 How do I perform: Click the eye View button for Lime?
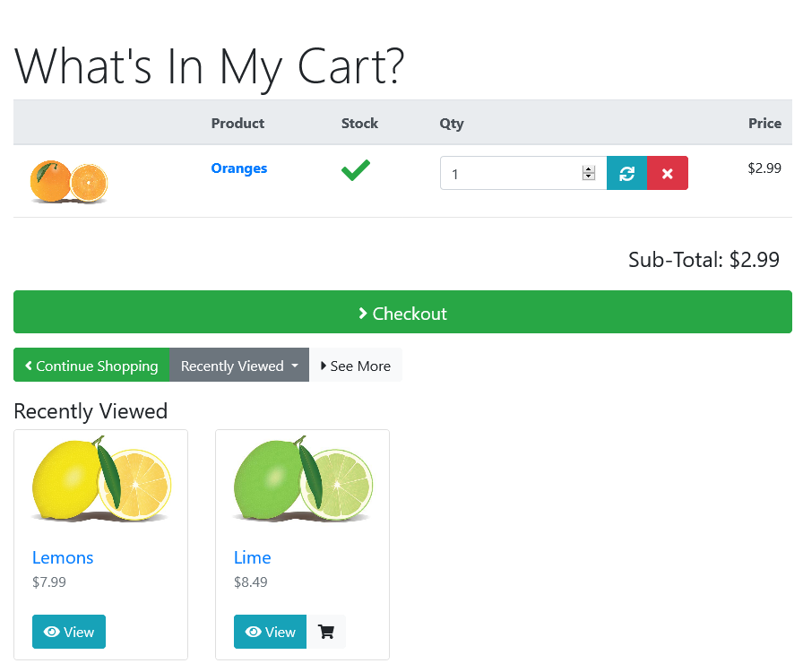pos(270,632)
